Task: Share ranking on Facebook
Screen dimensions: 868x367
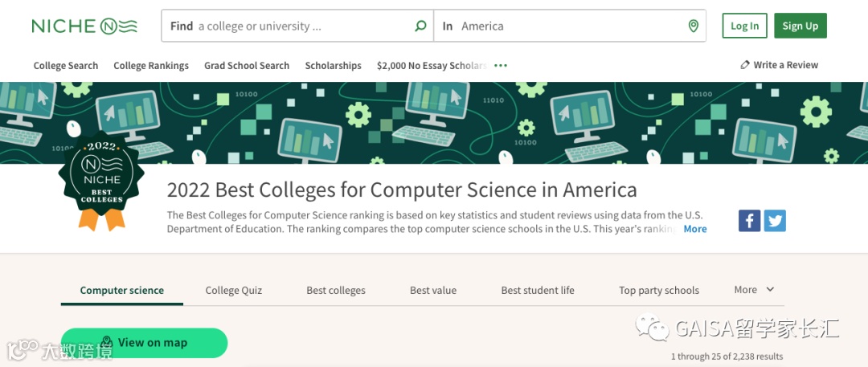Action: (x=749, y=220)
